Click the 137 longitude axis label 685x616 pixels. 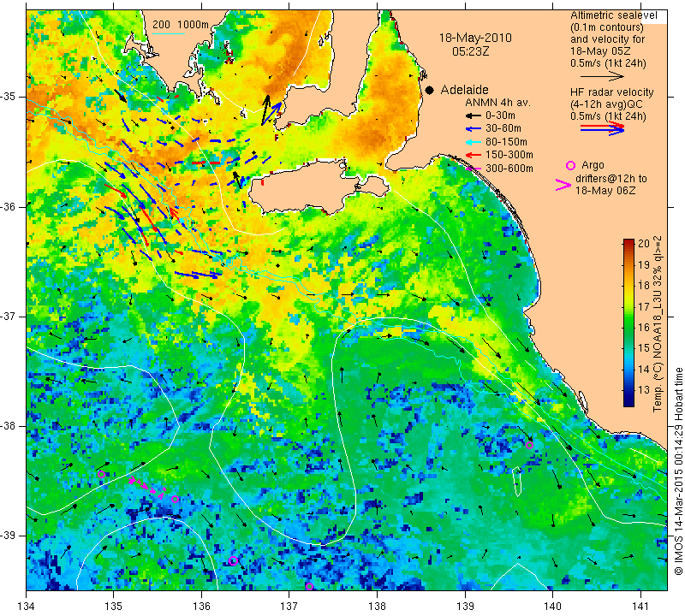tap(289, 607)
